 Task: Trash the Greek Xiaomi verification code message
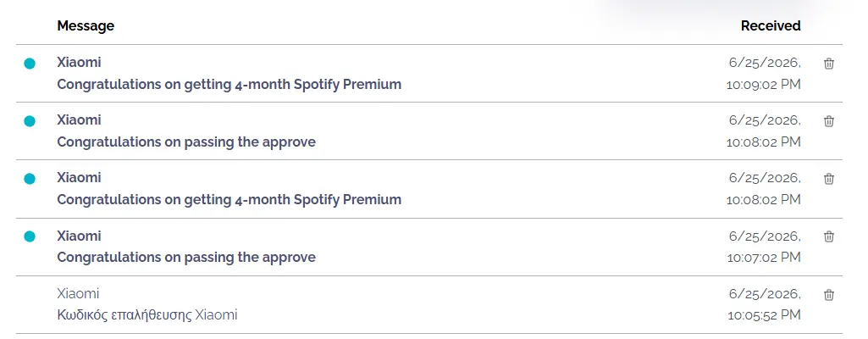(829, 295)
